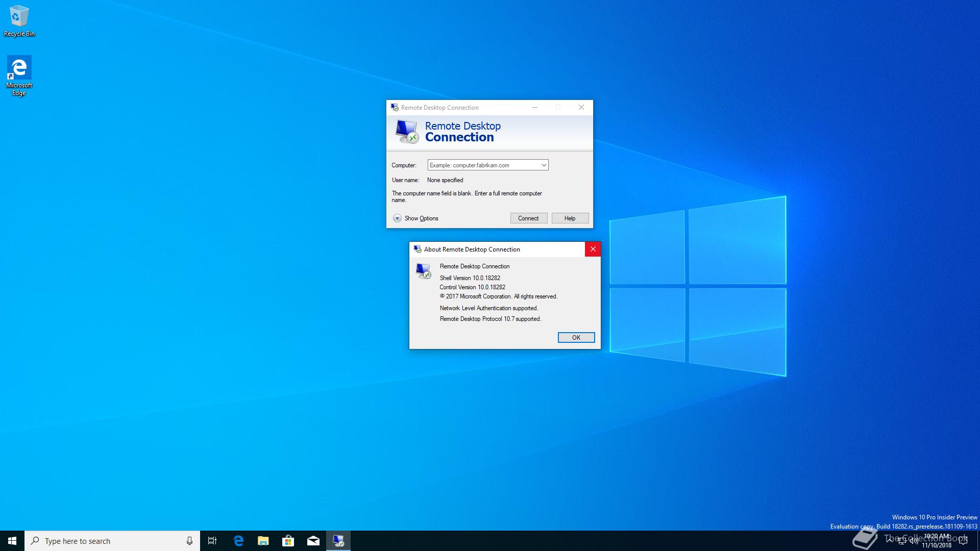
Task: Click the About Remote Desktop Connection title icon
Action: tap(417, 249)
